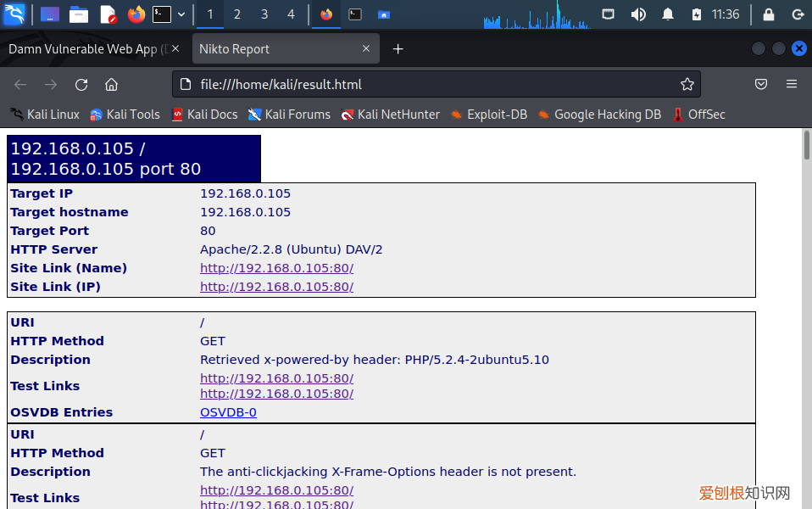The width and height of the screenshot is (812, 509).
Task: Click the Firefox home button
Action: coord(111,84)
